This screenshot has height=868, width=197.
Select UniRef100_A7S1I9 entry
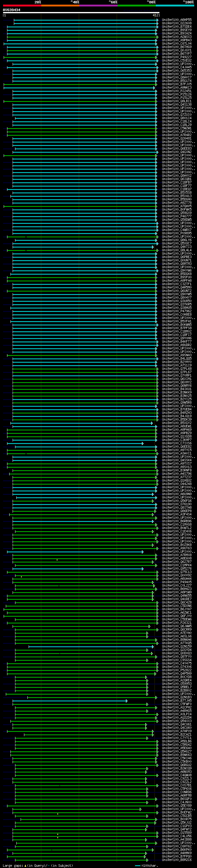tap(177, 365)
